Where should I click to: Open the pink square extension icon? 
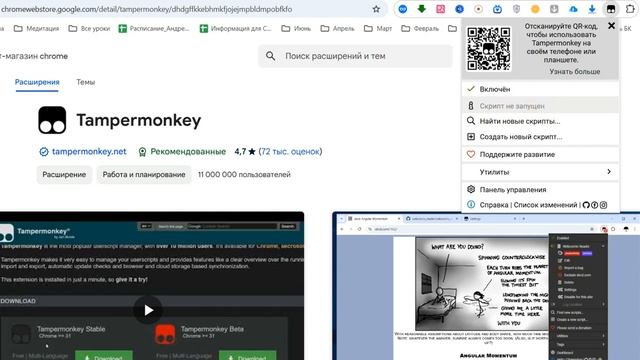(440, 9)
